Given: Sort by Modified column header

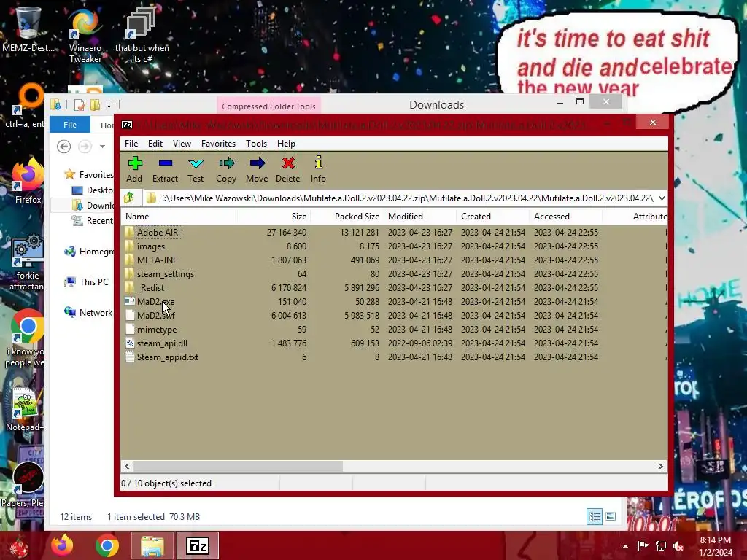Looking at the screenshot, I should pyautogui.click(x=419, y=216).
